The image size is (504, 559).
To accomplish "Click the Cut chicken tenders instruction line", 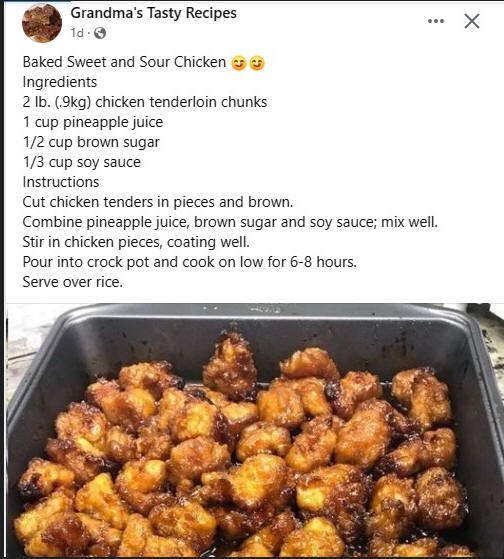I will click(x=158, y=202).
